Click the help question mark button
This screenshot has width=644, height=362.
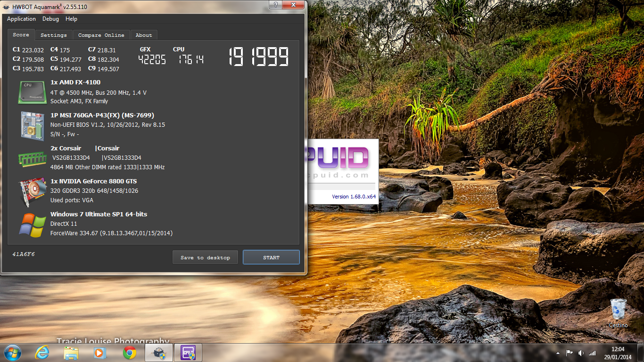pyautogui.click(x=275, y=5)
